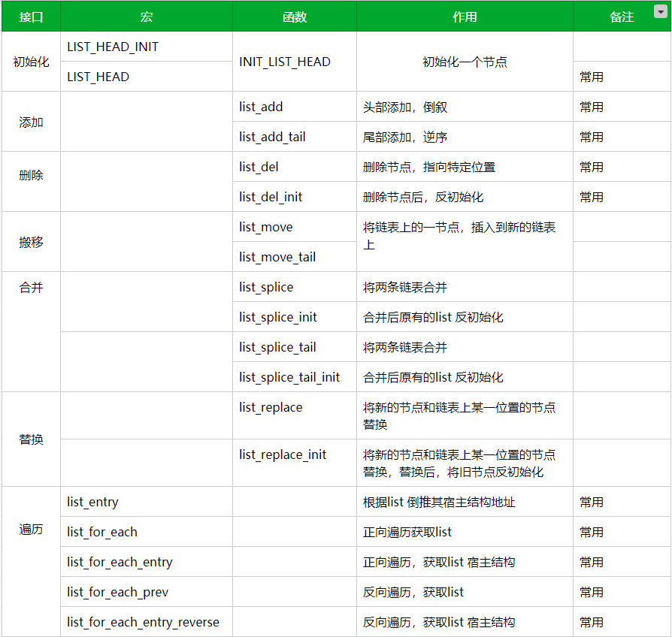Click the list_move_tail function cell

point(295,257)
